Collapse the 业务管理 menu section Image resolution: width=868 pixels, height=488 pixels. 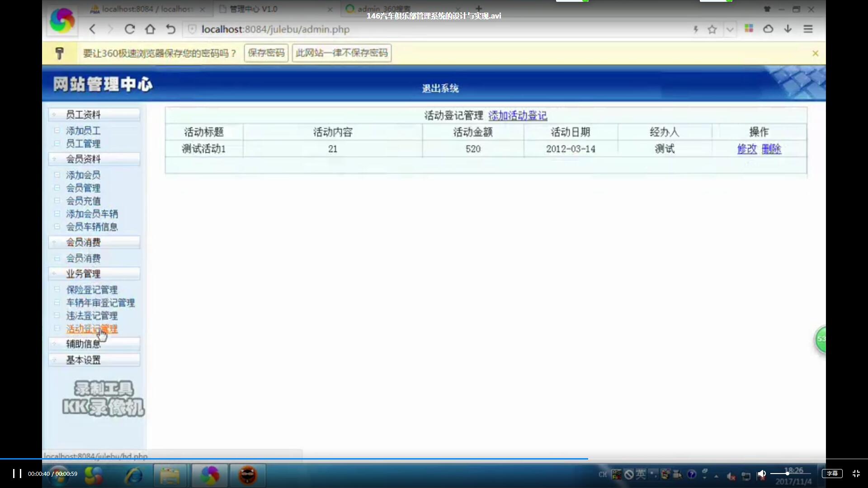(x=94, y=274)
